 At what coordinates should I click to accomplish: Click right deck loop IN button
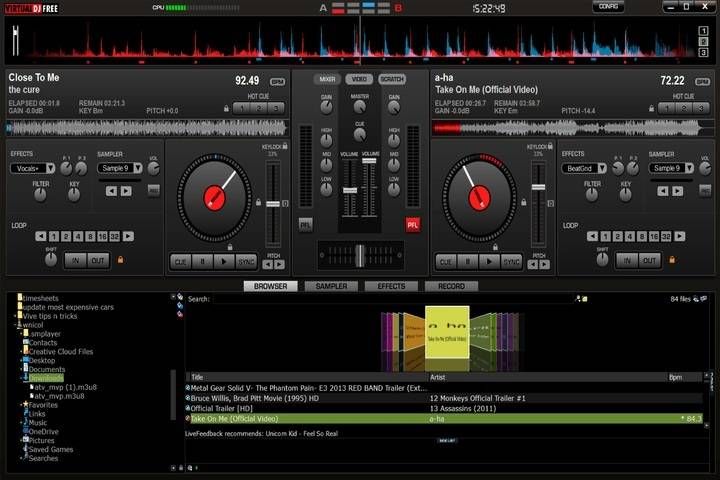(627, 261)
